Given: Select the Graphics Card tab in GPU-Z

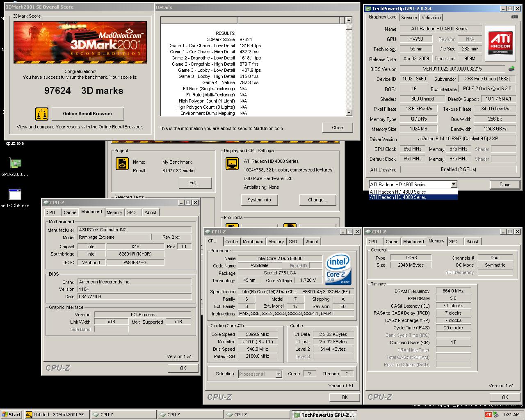Looking at the screenshot, I should [382, 17].
